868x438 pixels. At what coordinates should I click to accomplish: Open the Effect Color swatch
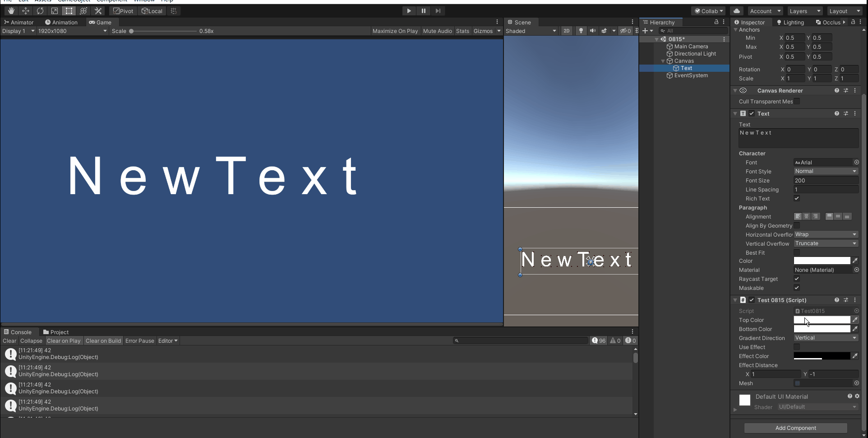(x=822, y=356)
